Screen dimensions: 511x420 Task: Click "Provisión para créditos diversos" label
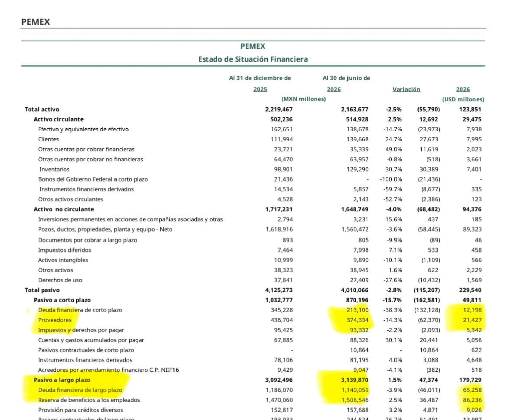click(x=80, y=410)
